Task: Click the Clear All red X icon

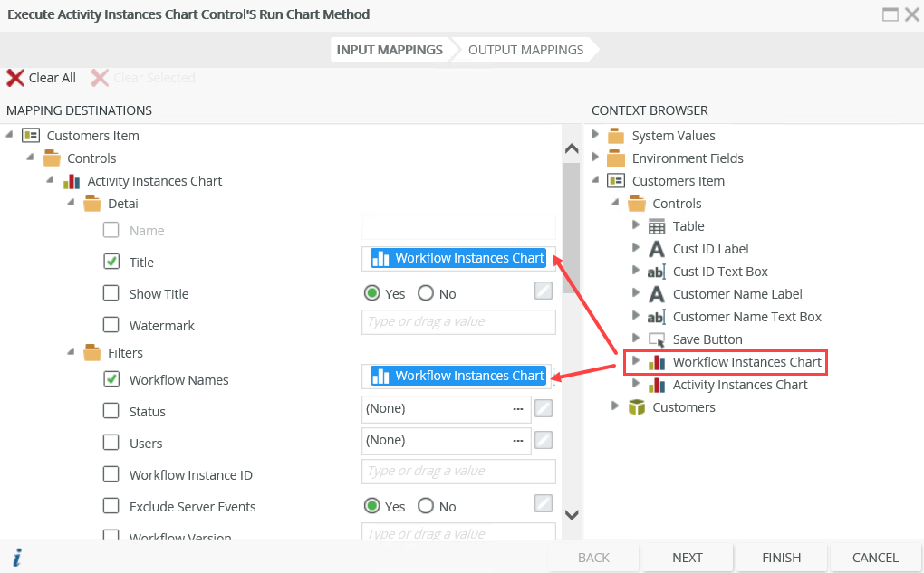Action: click(x=15, y=78)
